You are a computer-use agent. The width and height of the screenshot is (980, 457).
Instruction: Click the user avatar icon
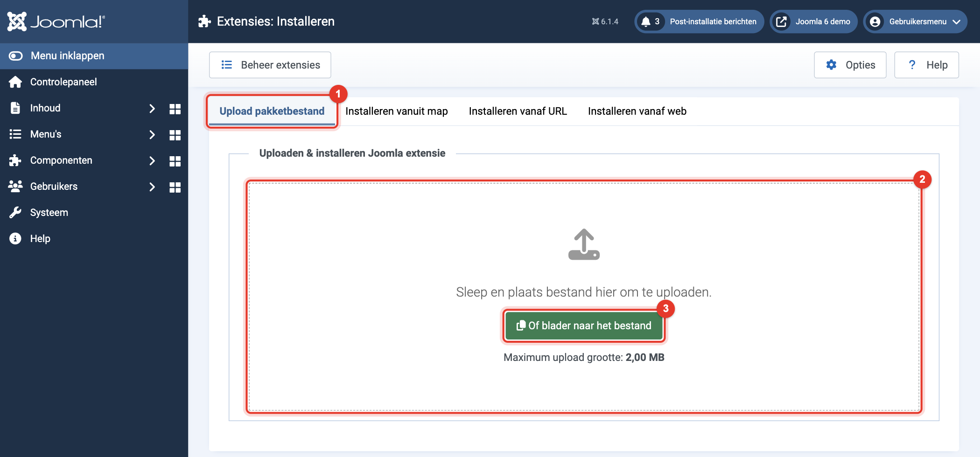(875, 21)
